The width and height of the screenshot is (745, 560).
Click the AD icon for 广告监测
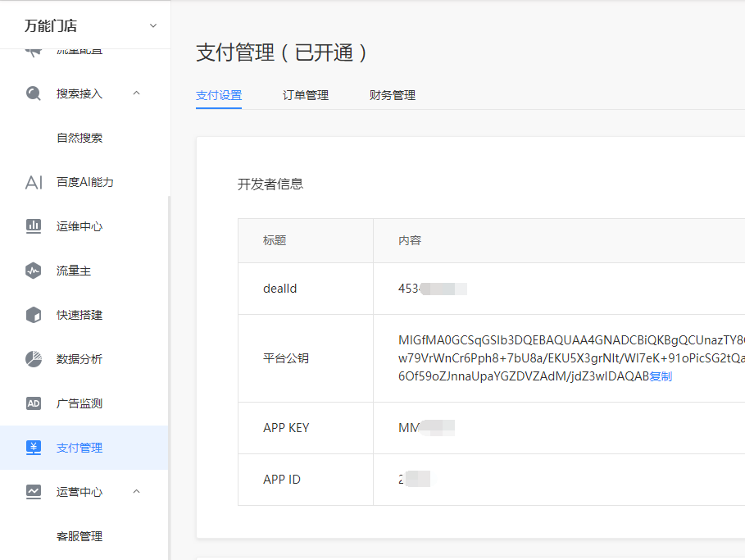click(34, 403)
